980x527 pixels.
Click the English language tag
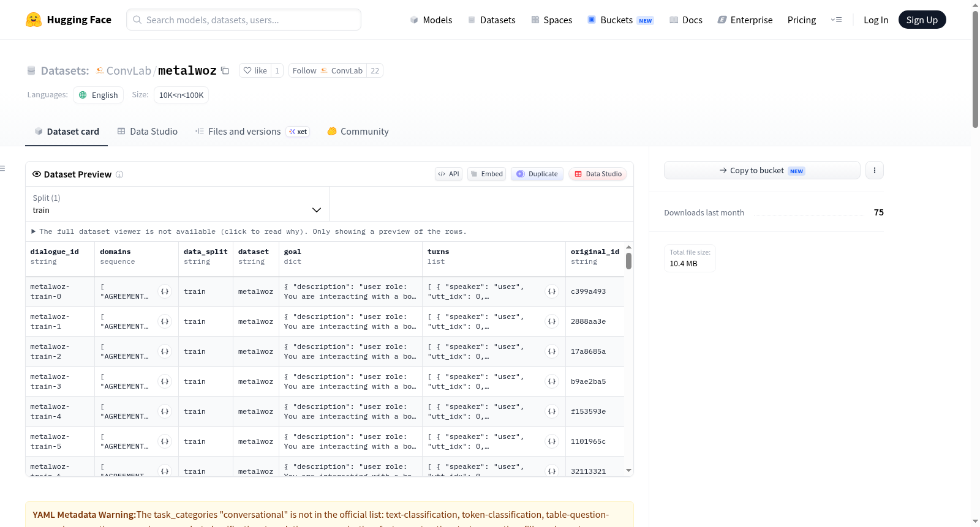99,95
